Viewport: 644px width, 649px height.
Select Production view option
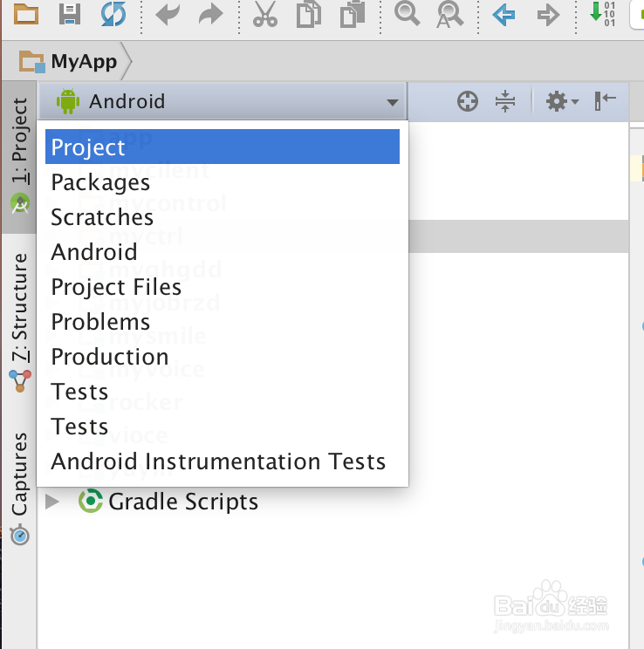click(223, 357)
